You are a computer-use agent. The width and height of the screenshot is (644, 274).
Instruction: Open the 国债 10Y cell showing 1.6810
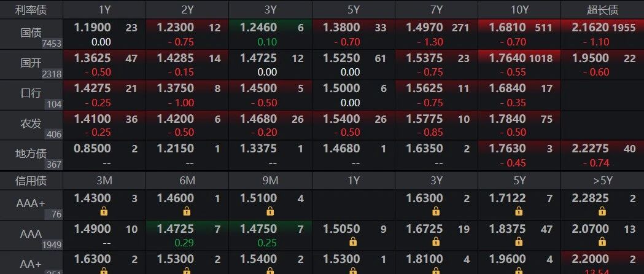click(x=519, y=34)
